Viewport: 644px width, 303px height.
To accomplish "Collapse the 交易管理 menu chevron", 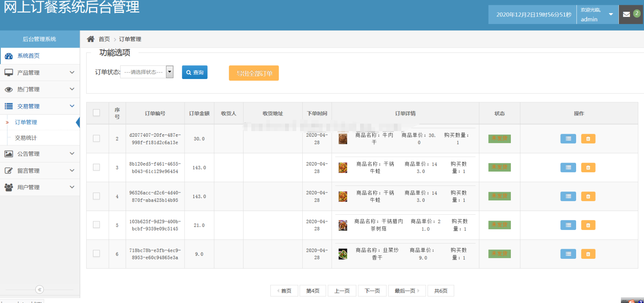I will pyautogui.click(x=72, y=106).
